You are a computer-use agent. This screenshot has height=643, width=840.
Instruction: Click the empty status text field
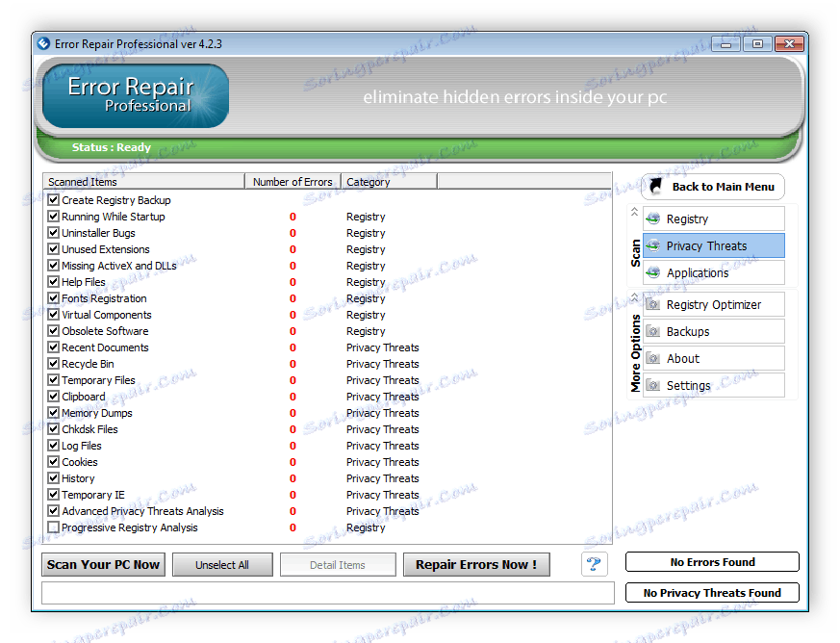tap(328, 593)
